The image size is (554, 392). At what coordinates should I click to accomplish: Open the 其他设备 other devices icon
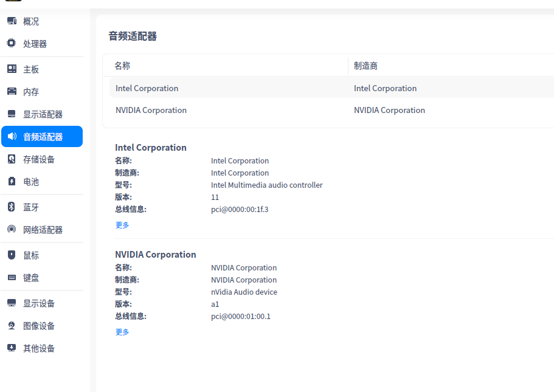[12, 348]
